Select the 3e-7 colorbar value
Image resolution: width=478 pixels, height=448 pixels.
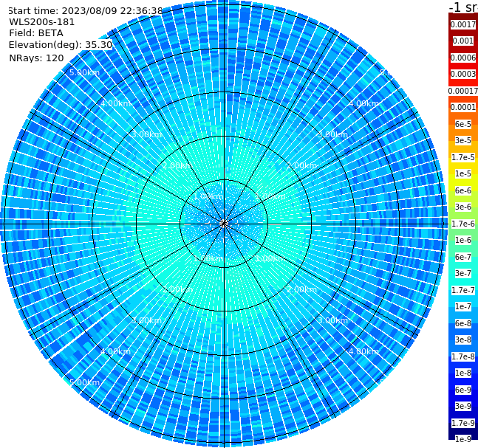pos(463,273)
